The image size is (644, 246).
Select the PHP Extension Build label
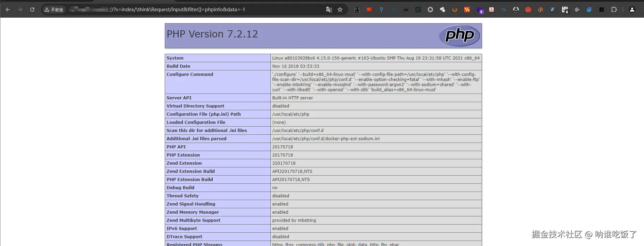[x=190, y=180]
